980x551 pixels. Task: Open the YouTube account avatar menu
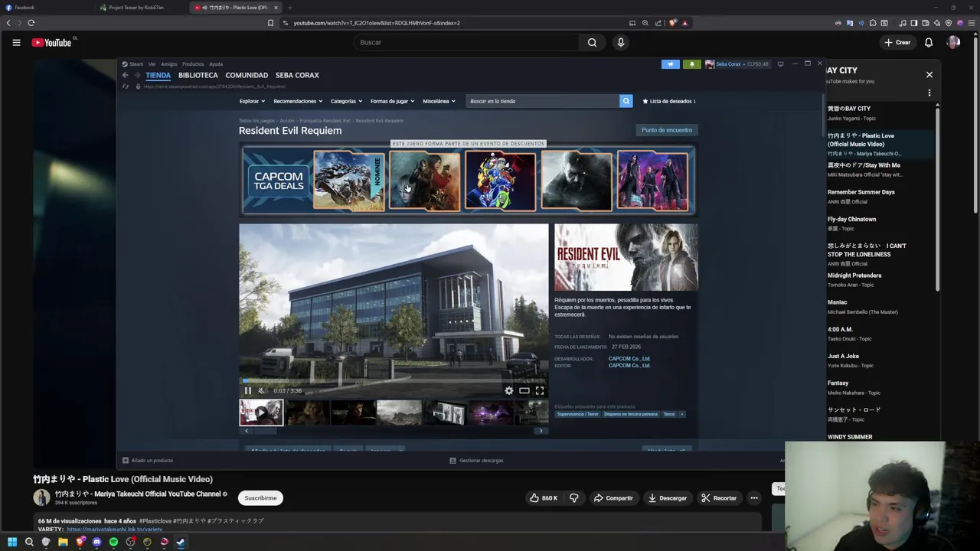953,43
